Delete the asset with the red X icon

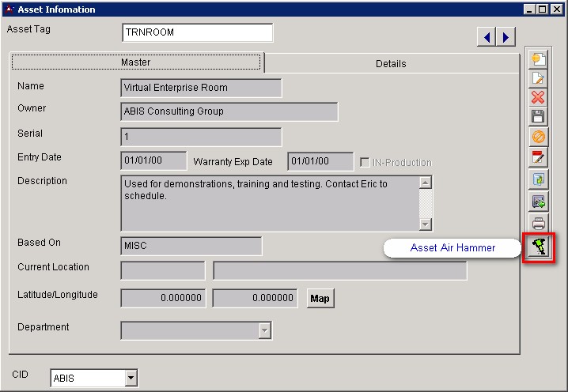pos(538,97)
